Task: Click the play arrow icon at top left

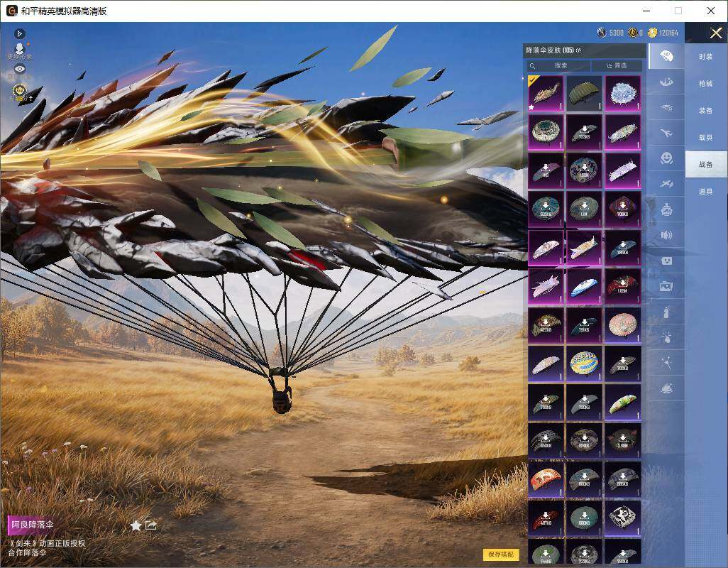Action: click(x=19, y=33)
